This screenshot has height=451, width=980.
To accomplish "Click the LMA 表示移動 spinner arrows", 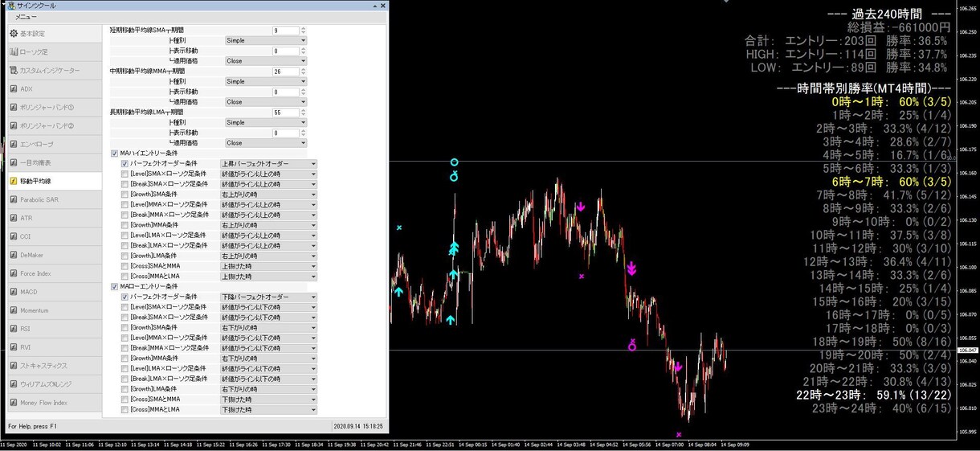I will [303, 133].
